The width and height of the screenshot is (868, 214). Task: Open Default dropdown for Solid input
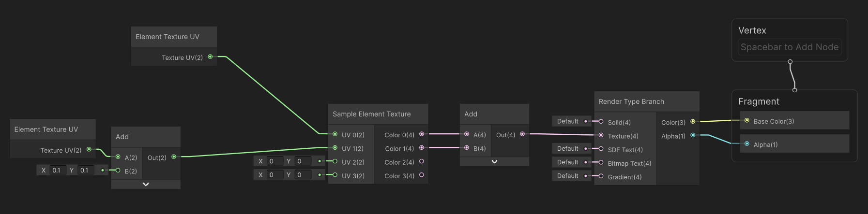[x=567, y=121]
